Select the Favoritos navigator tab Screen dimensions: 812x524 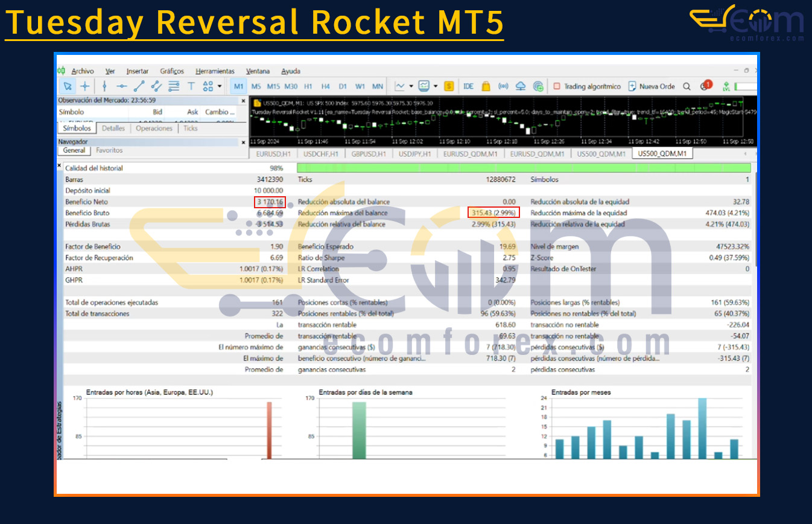click(109, 150)
